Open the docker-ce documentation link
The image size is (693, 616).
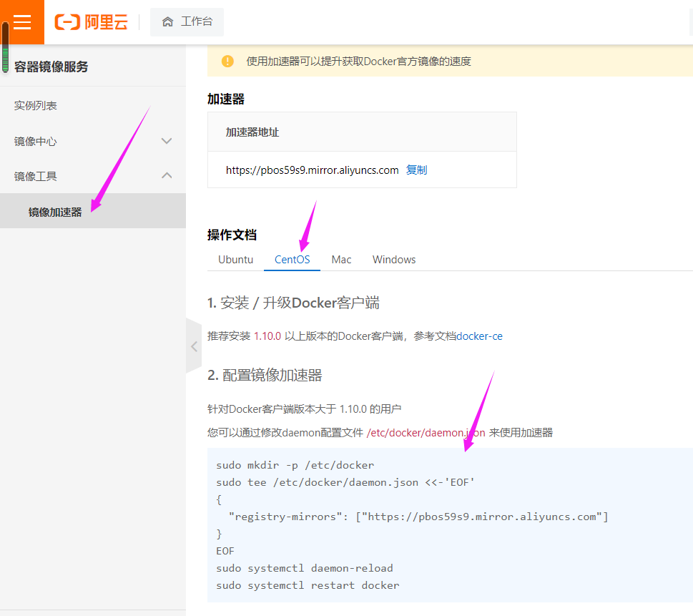tap(480, 336)
